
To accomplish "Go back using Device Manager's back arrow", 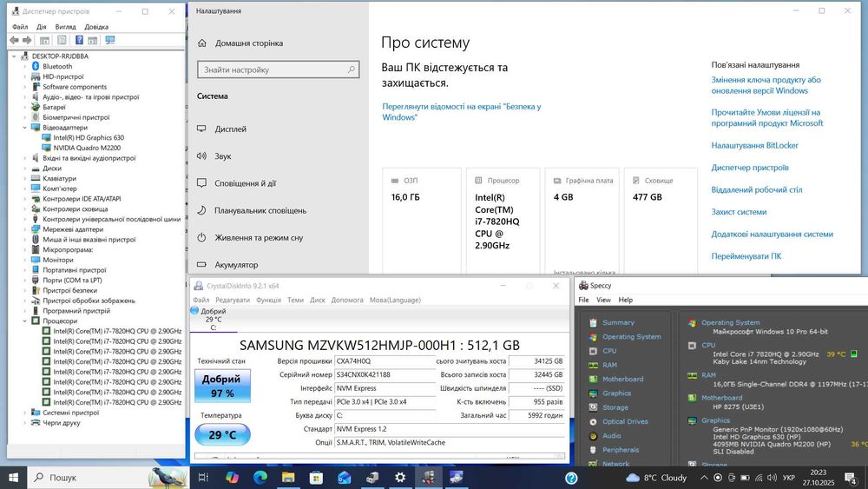I will (15, 41).
